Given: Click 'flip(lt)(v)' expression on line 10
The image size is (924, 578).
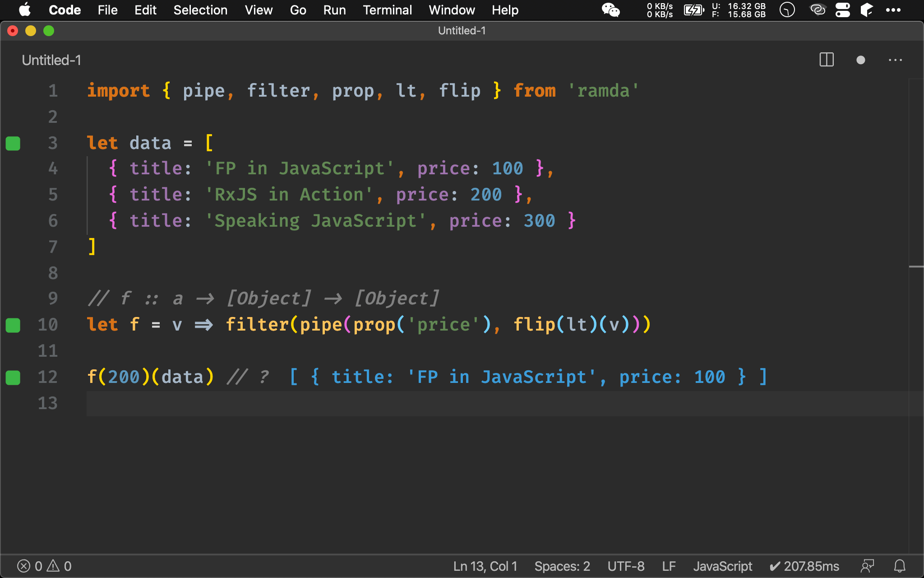Looking at the screenshot, I should [x=572, y=325].
